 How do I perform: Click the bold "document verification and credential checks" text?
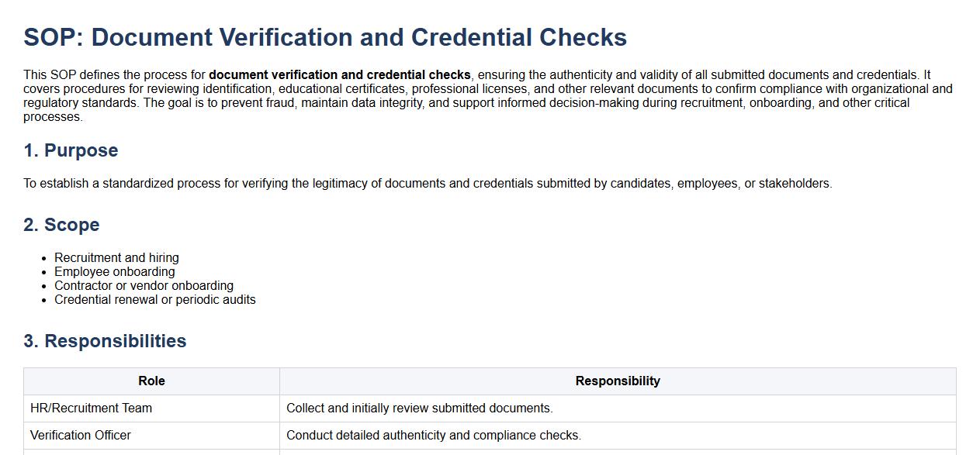coord(339,75)
